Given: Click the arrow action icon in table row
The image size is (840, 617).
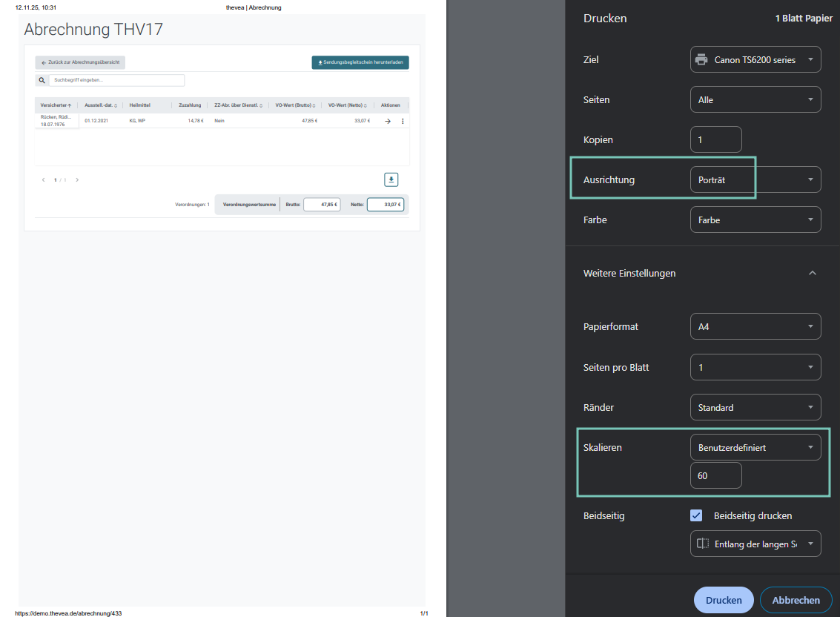Looking at the screenshot, I should coord(388,121).
